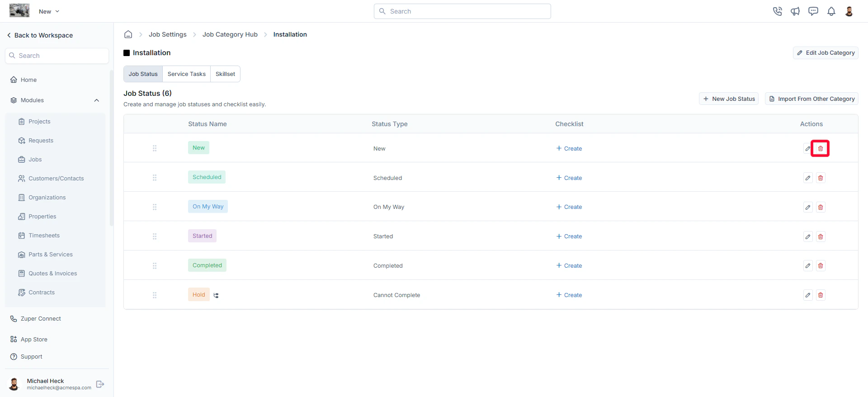Click Back to Workspace
The width and height of the screenshot is (868, 397).
click(40, 35)
